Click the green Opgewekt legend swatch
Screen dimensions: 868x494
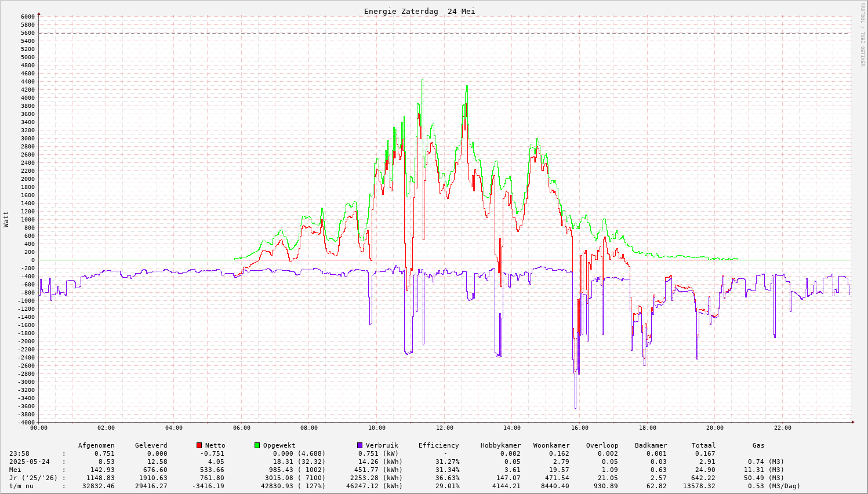coord(257,445)
